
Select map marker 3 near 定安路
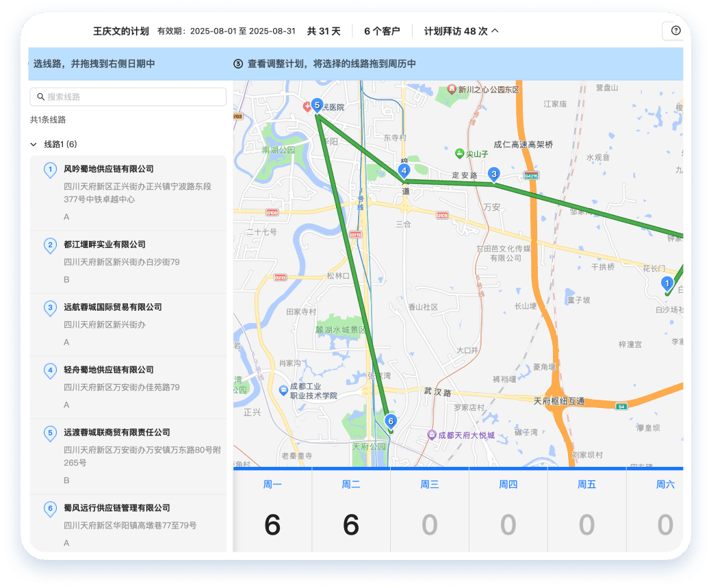495,175
